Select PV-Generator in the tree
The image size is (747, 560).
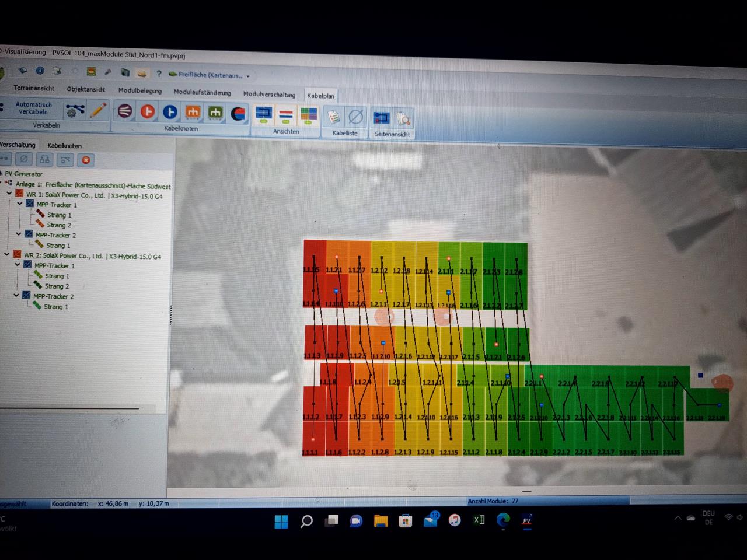click(23, 174)
